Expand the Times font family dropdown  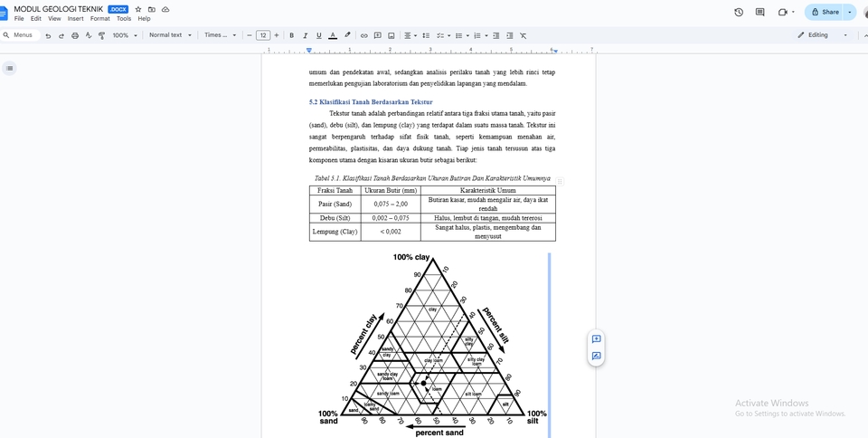click(x=220, y=35)
